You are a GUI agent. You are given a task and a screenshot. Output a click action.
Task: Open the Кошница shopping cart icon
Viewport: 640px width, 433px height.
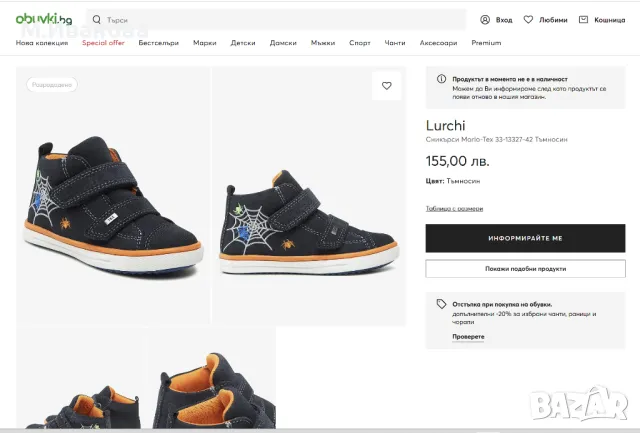(586, 19)
